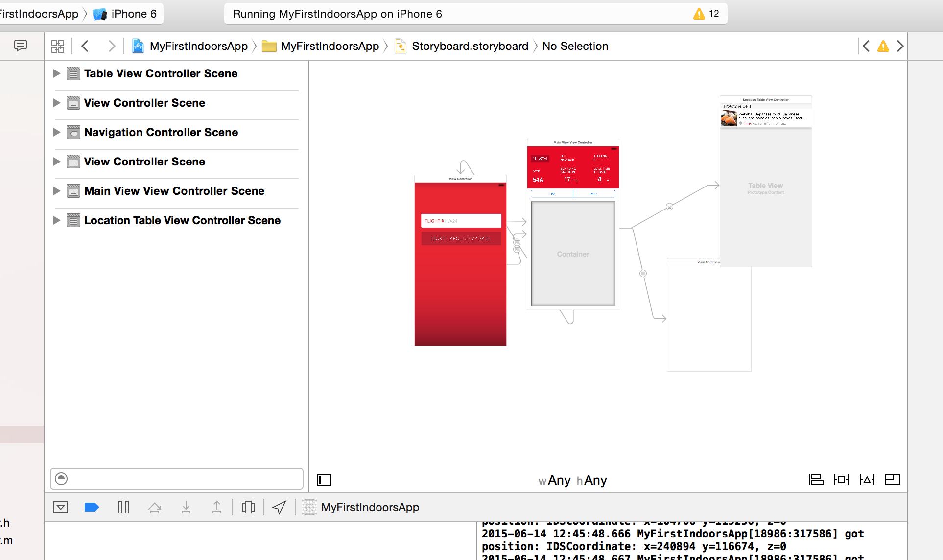Click Storyboard.storyboard in the jump bar
The width and height of the screenshot is (943, 560).
tap(470, 46)
